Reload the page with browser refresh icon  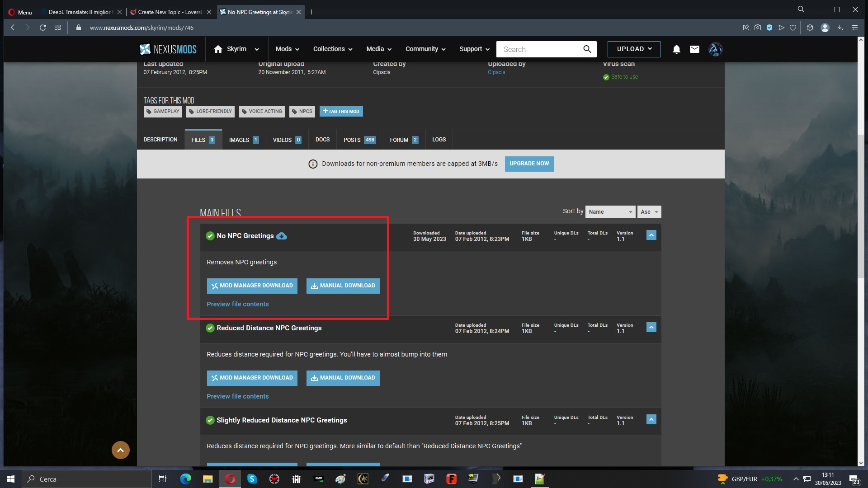(42, 28)
